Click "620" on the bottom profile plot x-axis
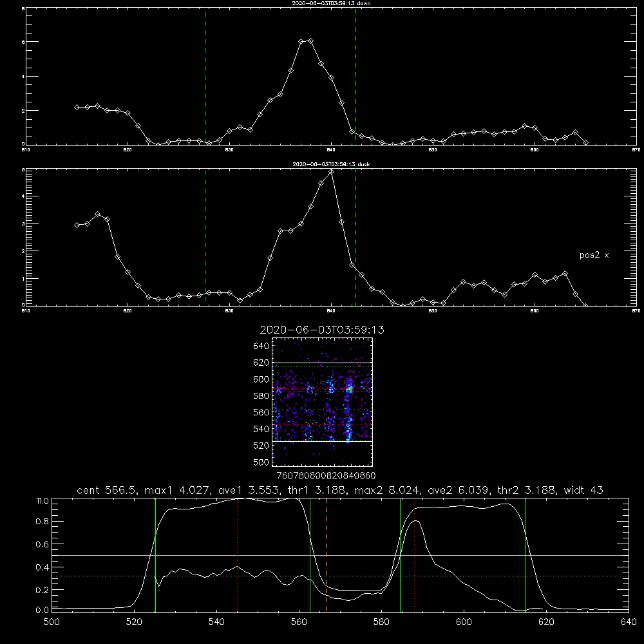644x644 pixels. [546, 622]
